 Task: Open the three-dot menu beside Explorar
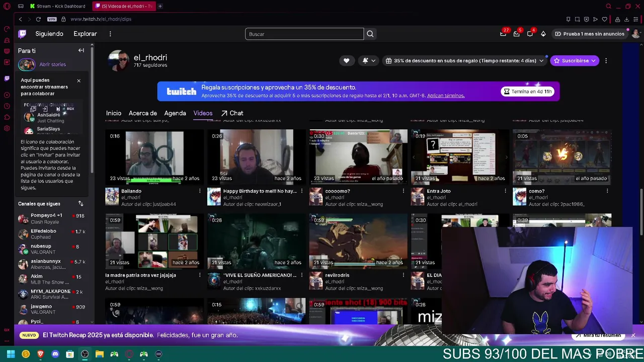110,34
